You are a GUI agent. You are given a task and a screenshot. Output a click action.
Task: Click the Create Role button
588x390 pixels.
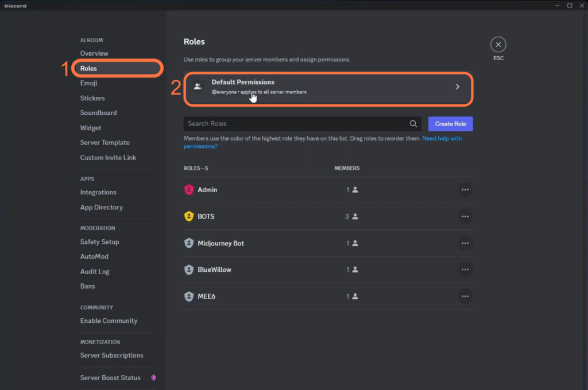click(450, 124)
